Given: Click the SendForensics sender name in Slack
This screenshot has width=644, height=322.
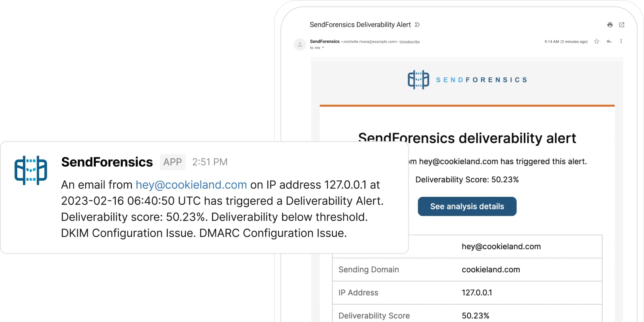Looking at the screenshot, I should (107, 162).
